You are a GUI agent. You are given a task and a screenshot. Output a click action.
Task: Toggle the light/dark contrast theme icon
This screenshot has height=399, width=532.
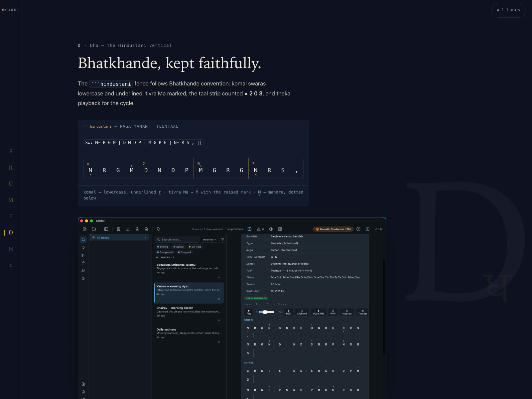pyautogui.click(x=271, y=229)
